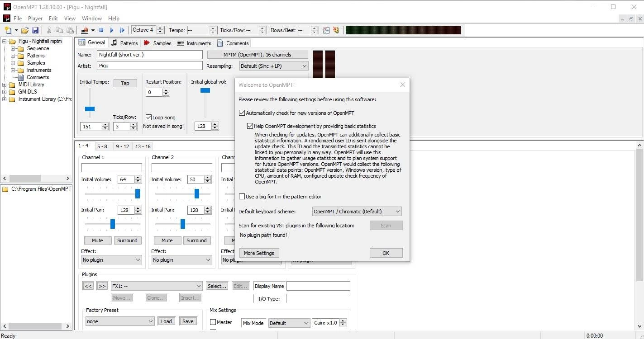Select Instrument Library tree node
The width and height of the screenshot is (644, 339).
click(x=45, y=99)
